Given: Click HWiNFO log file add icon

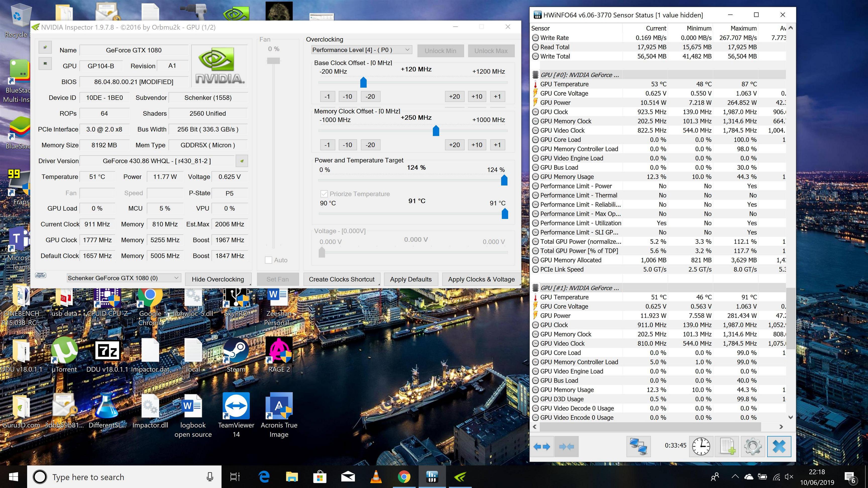Looking at the screenshot, I should point(727,447).
